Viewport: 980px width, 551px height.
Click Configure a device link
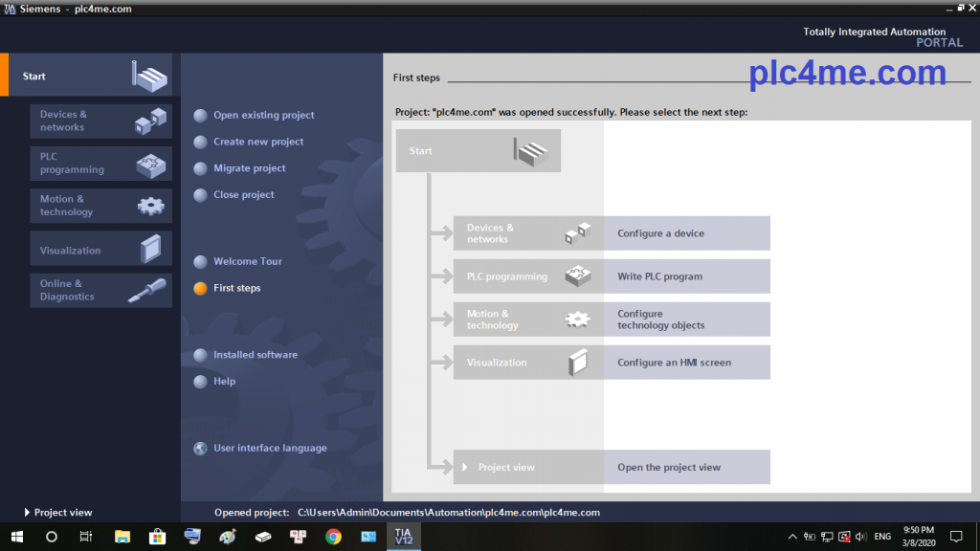click(660, 233)
